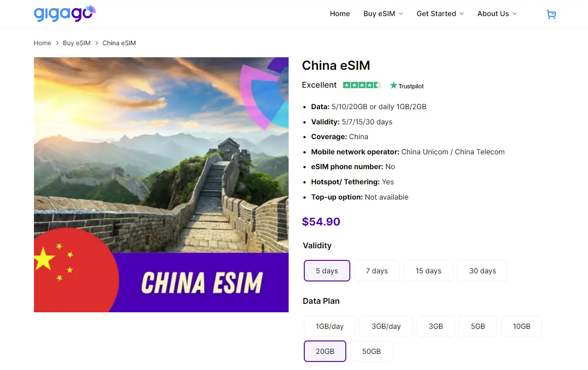
Task: Open the About Us dropdown menu
Action: 497,14
